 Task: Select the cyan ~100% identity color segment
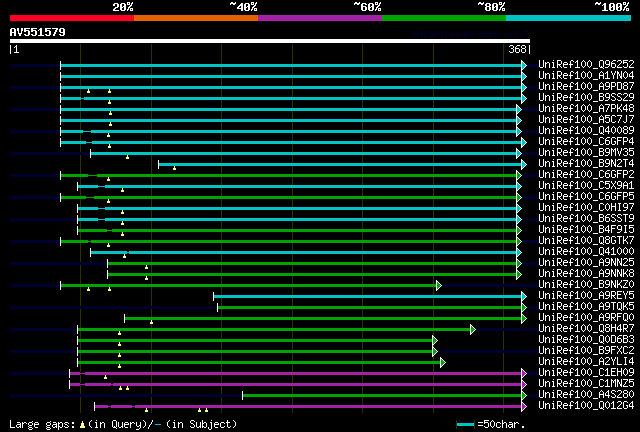[569, 18]
